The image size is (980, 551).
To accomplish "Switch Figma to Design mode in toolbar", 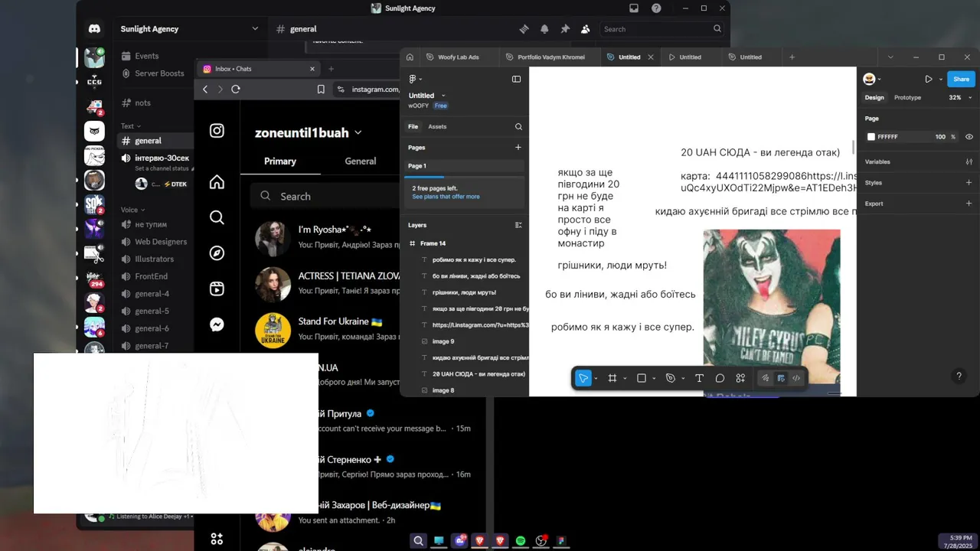I will point(781,378).
